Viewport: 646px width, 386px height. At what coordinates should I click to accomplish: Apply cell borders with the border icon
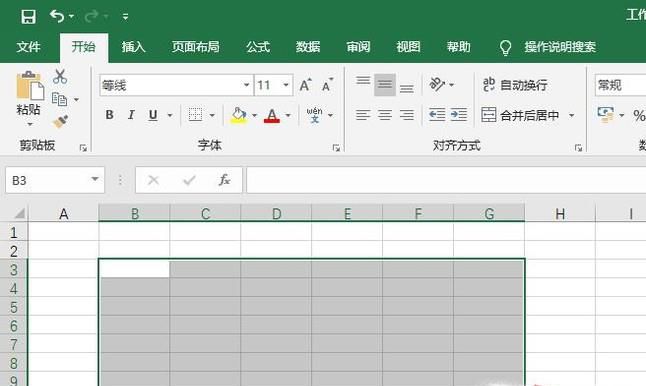[x=195, y=115]
